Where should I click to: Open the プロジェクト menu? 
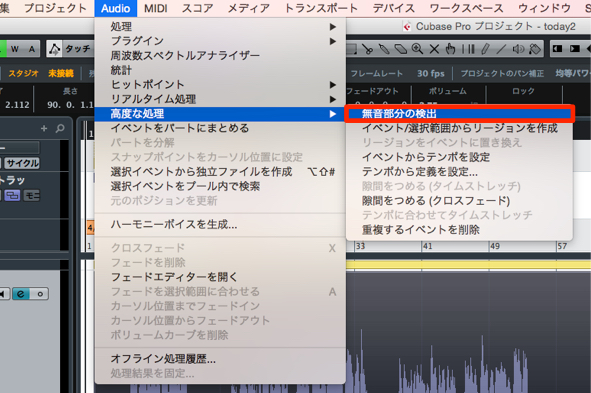(x=55, y=8)
